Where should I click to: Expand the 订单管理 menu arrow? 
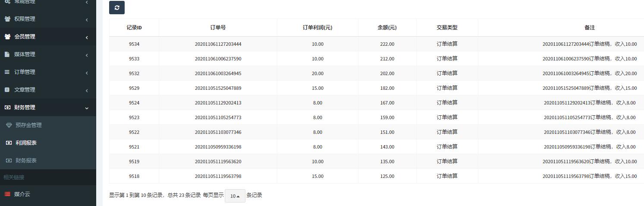[87, 73]
